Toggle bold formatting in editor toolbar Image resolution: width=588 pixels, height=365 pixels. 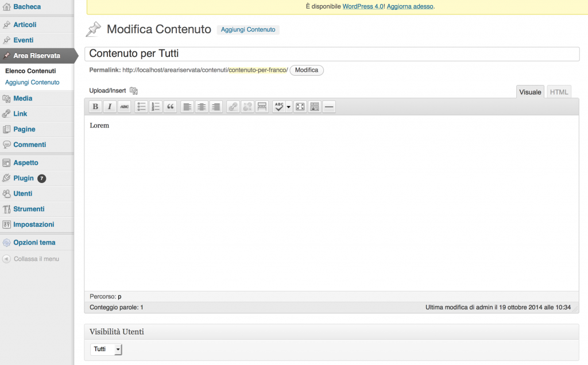pyautogui.click(x=95, y=107)
